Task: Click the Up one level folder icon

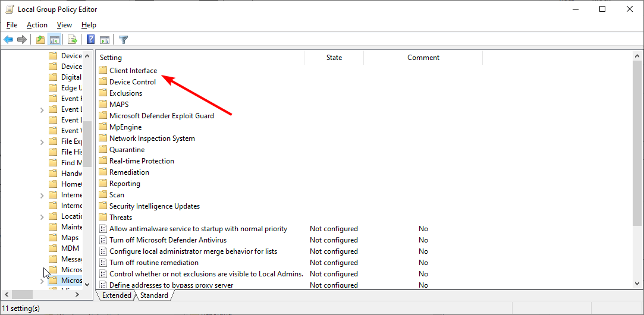Action: pos(40,39)
